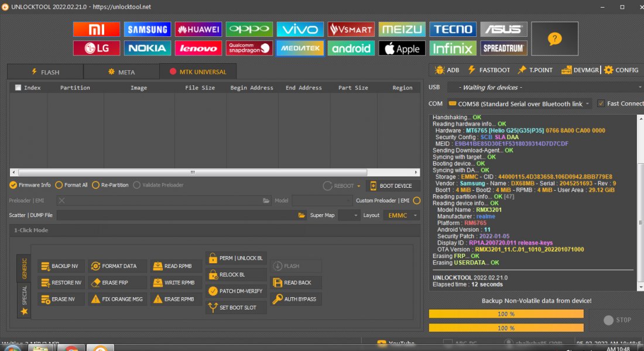Browse for scatter file folder icon
The width and height of the screenshot is (644, 351).
tap(302, 215)
